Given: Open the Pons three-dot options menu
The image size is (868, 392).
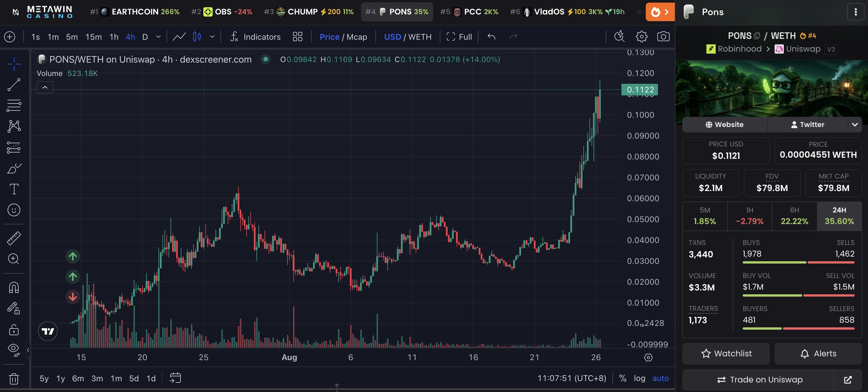Looking at the screenshot, I should [x=856, y=12].
